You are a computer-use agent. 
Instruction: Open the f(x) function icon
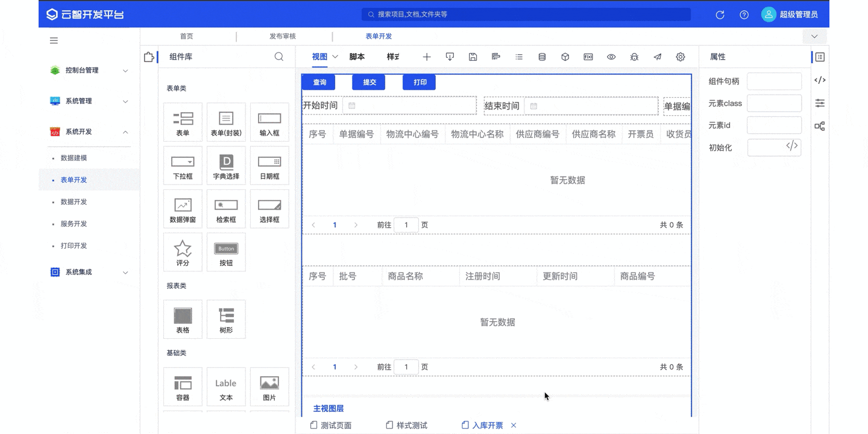point(588,57)
